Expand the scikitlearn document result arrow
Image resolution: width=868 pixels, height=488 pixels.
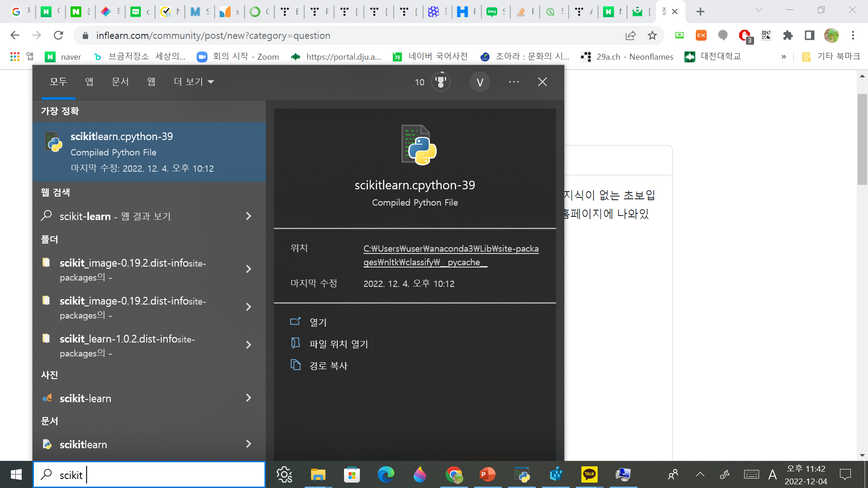(248, 444)
